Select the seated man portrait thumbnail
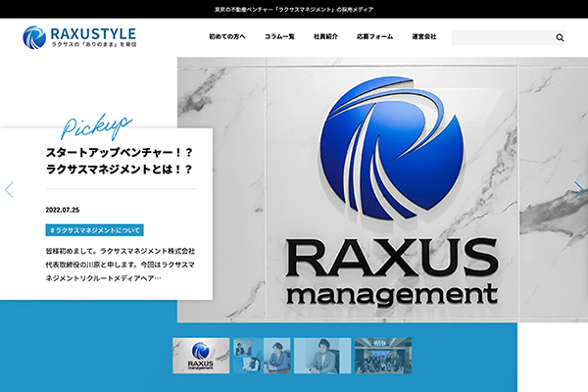The height and width of the screenshot is (392, 588). [322, 356]
